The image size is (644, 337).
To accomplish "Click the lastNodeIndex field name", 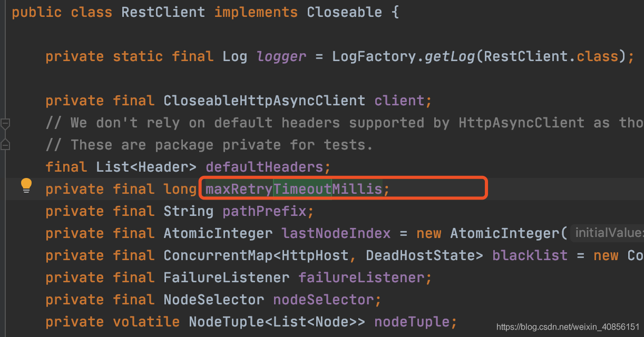I will [x=336, y=233].
